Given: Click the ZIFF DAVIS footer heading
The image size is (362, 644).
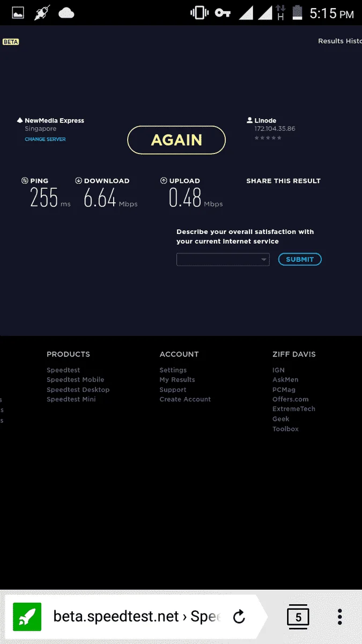Looking at the screenshot, I should pyautogui.click(x=294, y=354).
